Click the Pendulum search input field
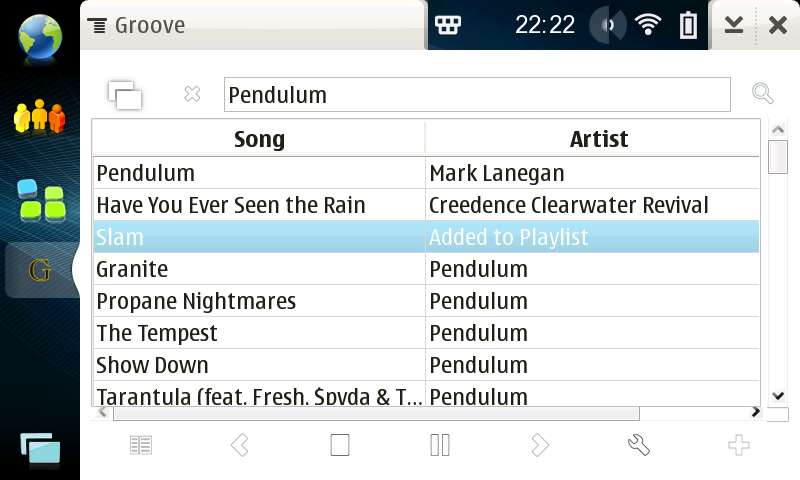 [x=477, y=95]
